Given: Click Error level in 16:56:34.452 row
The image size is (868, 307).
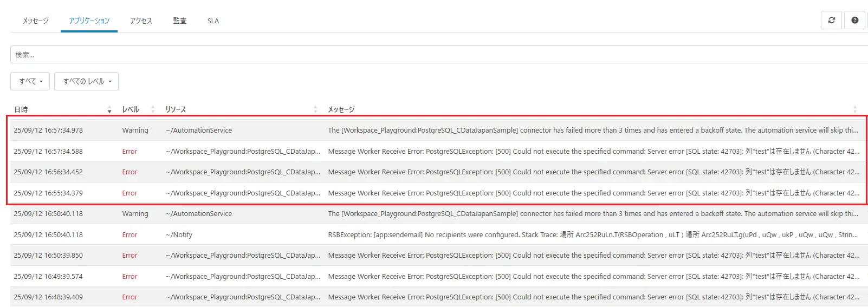Looking at the screenshot, I should (x=129, y=172).
